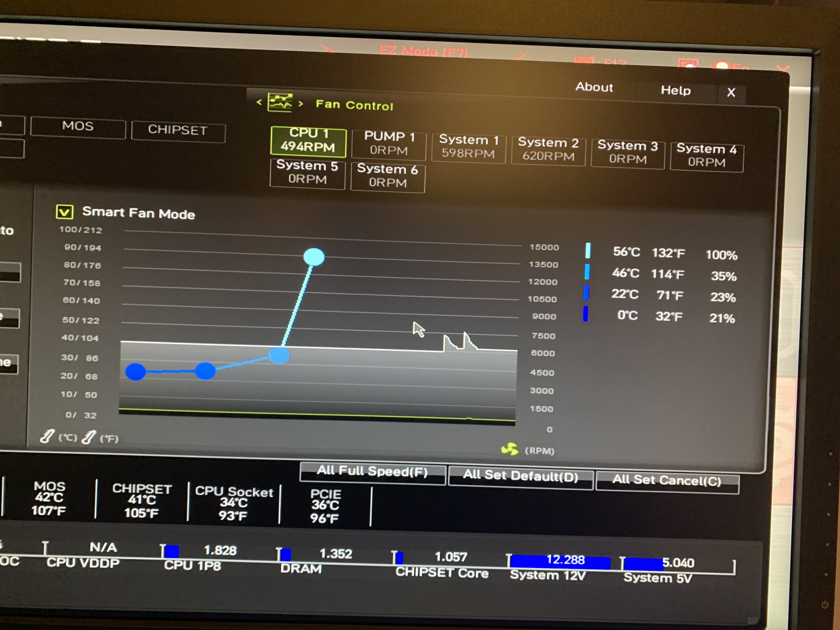Click the right arrow beside Fan Control
The image size is (840, 630).
pyautogui.click(x=301, y=104)
